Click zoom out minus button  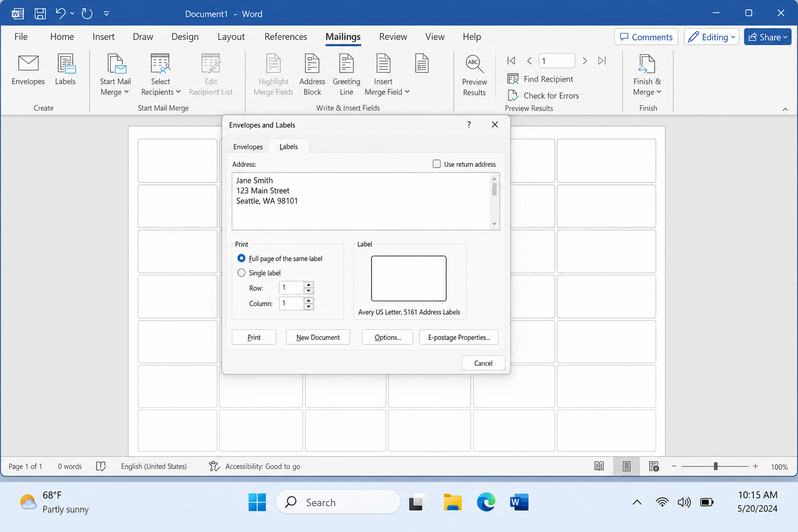click(x=674, y=467)
